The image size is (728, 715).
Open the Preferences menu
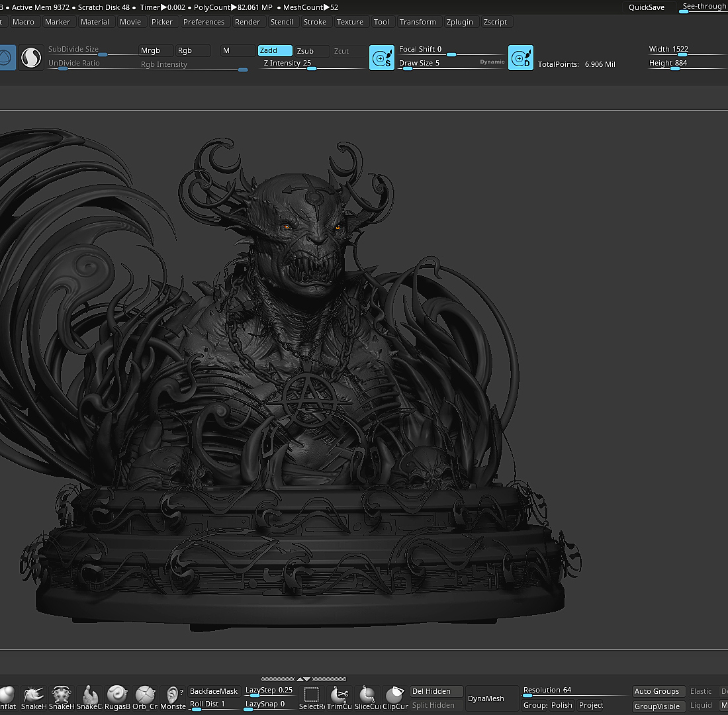204,22
